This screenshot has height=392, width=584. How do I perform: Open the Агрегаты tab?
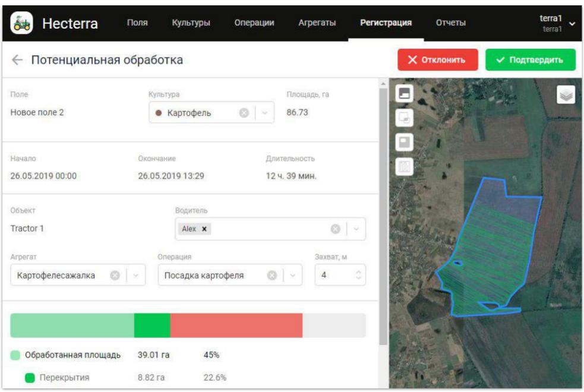(x=317, y=23)
